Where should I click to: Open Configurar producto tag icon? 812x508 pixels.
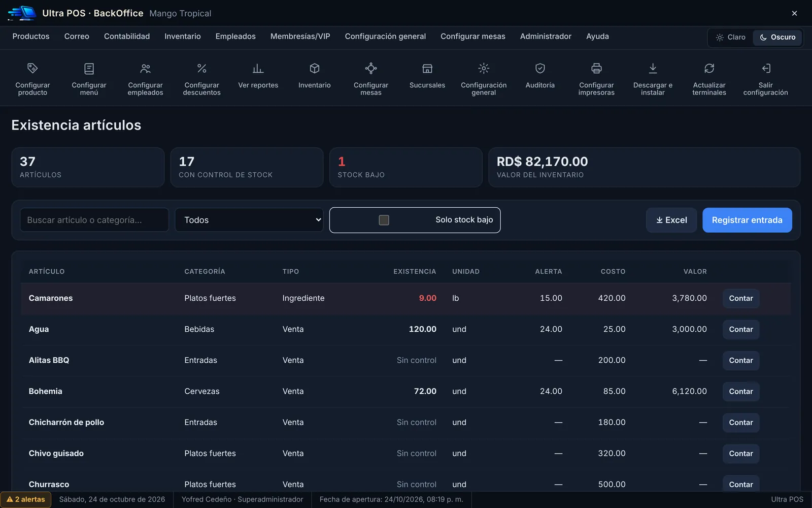tap(32, 69)
